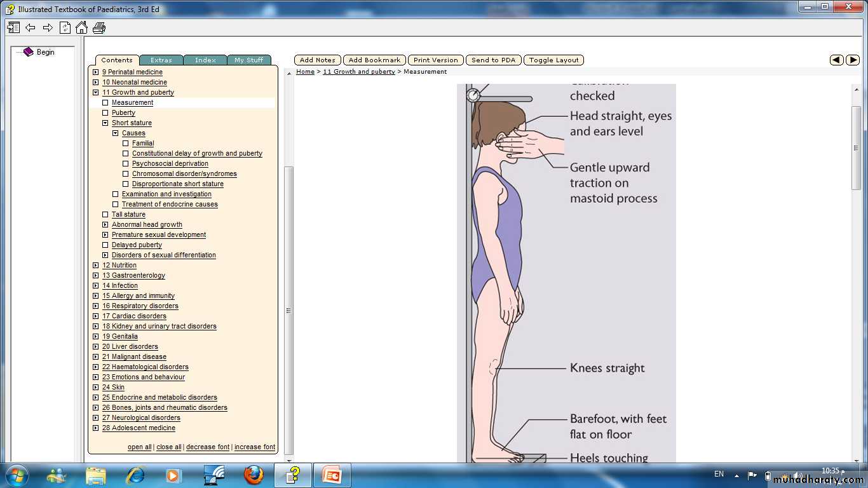Click the Print toolbar icon

click(99, 27)
